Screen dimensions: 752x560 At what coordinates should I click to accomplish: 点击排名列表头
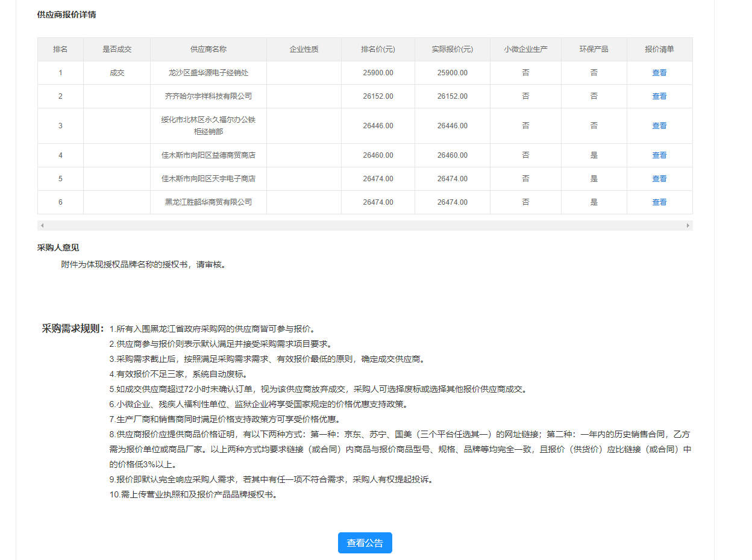pos(60,49)
